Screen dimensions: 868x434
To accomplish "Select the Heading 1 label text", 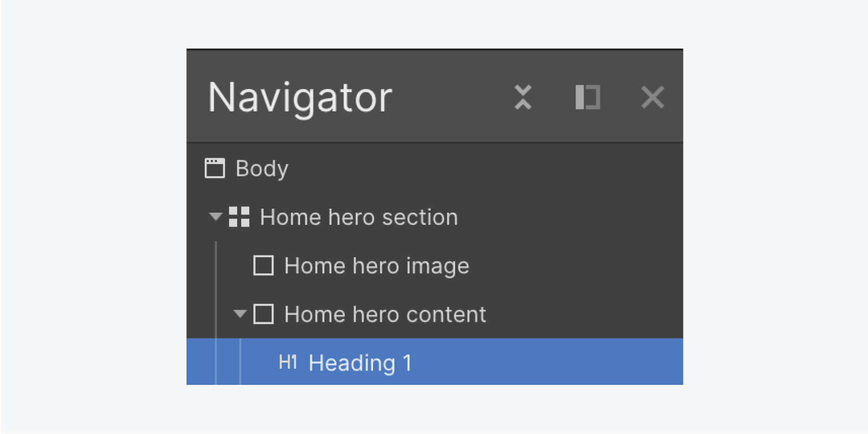I will click(360, 363).
